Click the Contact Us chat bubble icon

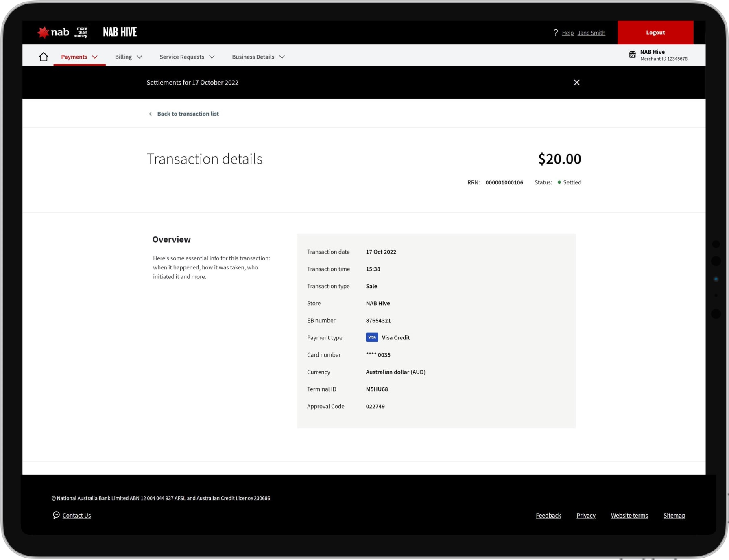(x=56, y=515)
